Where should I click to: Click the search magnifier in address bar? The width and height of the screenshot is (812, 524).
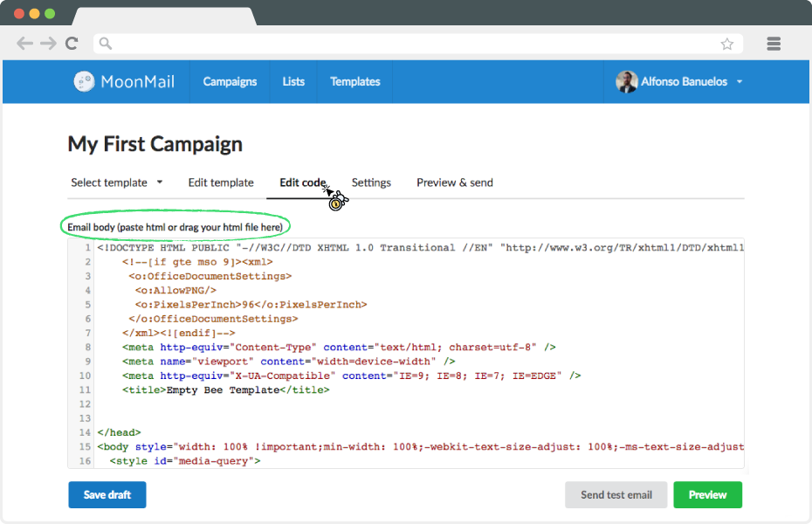click(x=105, y=44)
